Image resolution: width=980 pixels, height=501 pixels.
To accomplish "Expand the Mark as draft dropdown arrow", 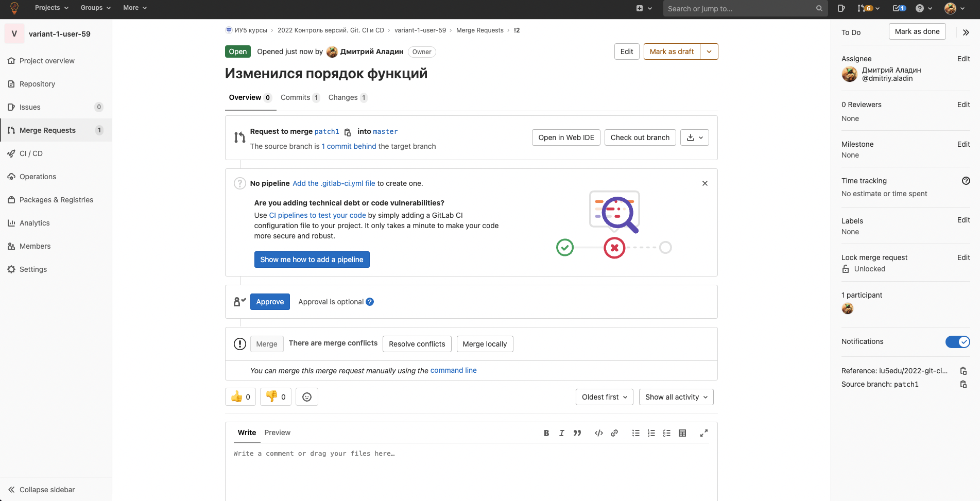I will coord(709,51).
